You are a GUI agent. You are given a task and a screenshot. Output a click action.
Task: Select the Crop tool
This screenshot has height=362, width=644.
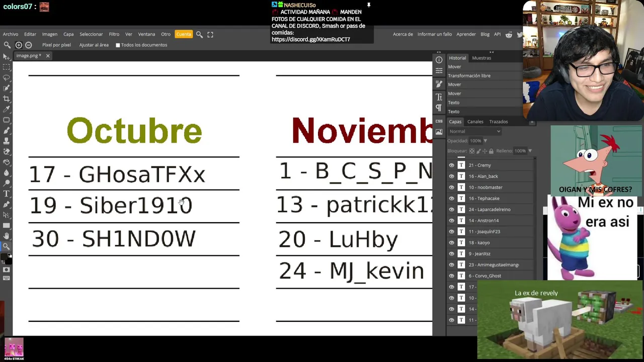click(7, 99)
